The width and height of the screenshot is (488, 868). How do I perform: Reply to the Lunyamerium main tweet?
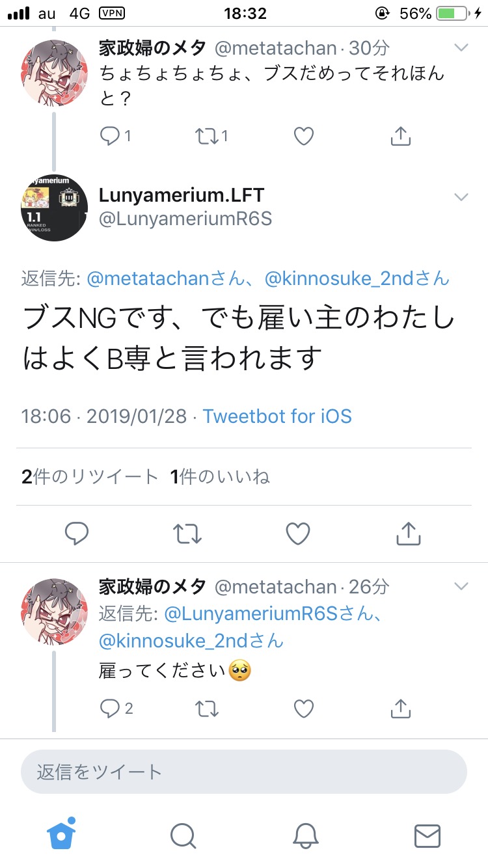coord(77,534)
